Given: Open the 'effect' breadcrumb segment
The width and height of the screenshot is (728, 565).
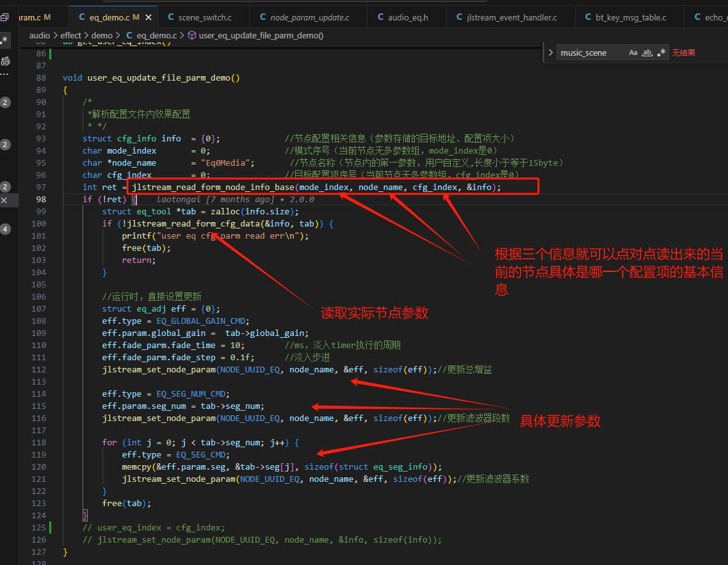Looking at the screenshot, I should click(x=70, y=35).
